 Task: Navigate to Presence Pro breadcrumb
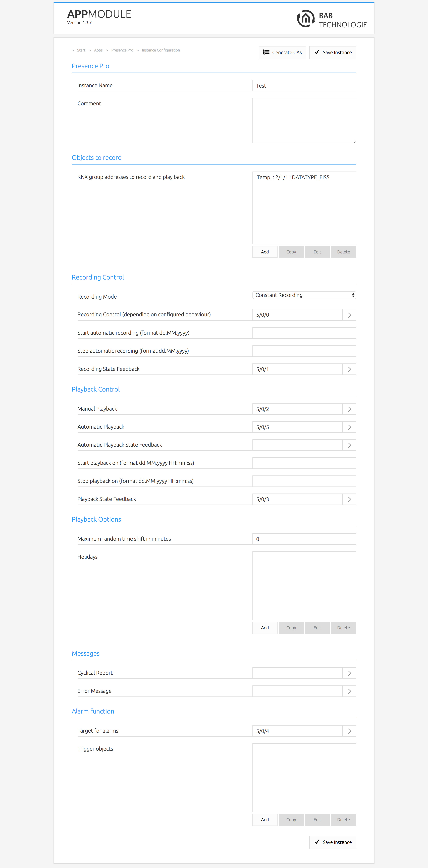122,50
